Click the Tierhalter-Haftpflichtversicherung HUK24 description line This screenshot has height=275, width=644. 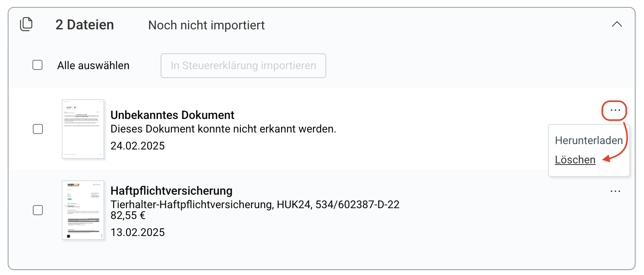255,205
